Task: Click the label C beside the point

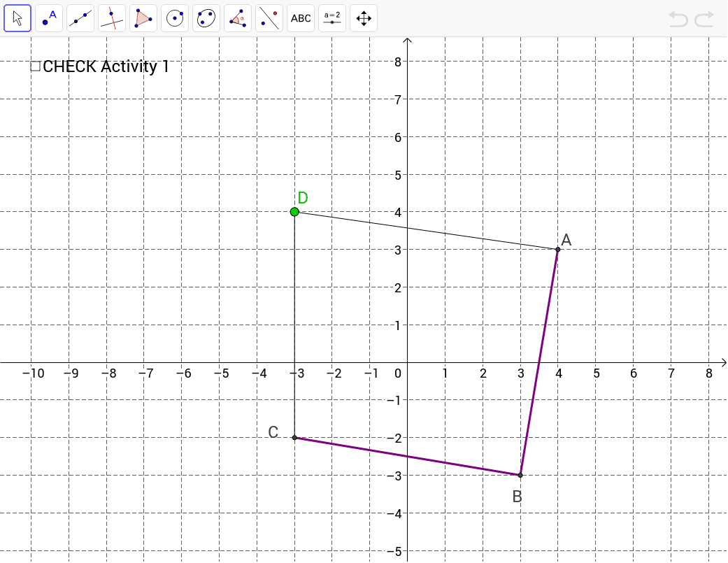Action: (x=273, y=432)
